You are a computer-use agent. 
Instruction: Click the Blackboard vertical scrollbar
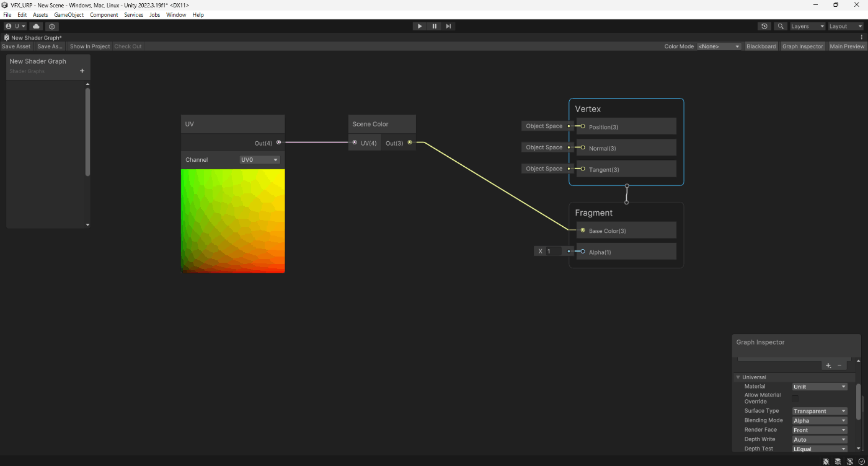pyautogui.click(x=87, y=132)
